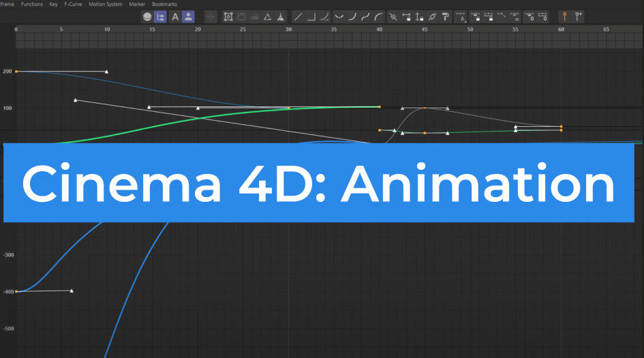Open the Functions menu

click(x=31, y=4)
